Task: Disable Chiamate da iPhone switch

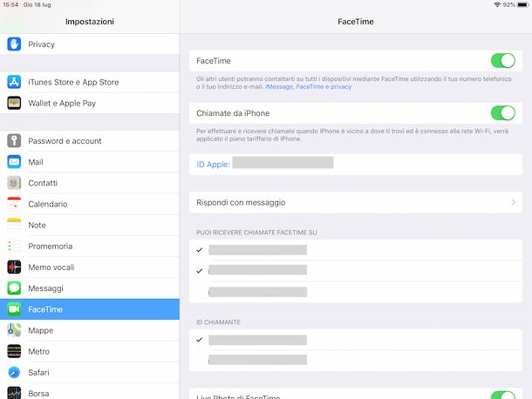Action: [x=503, y=113]
